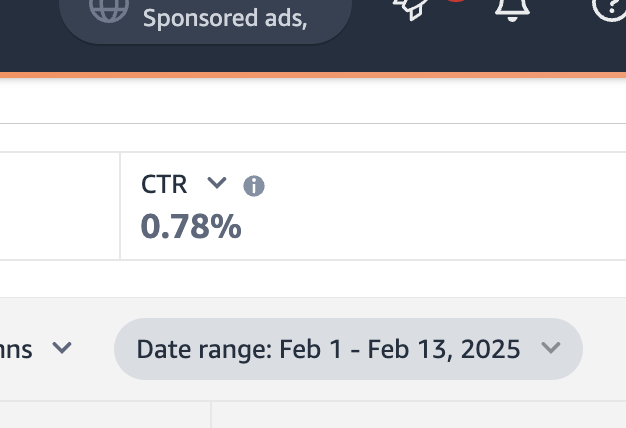Click the rocket announcements icon

point(411,9)
